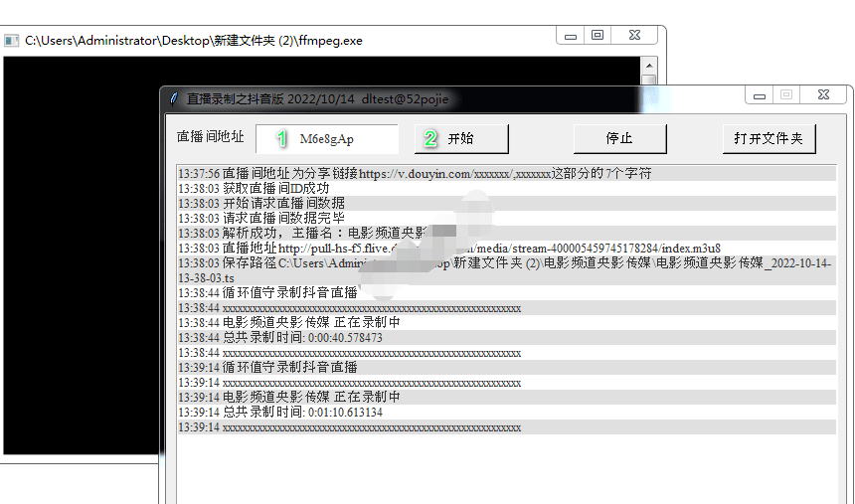855x504 pixels.
Task: Minimize the ffmpeg.exe console window
Action: 571,36
